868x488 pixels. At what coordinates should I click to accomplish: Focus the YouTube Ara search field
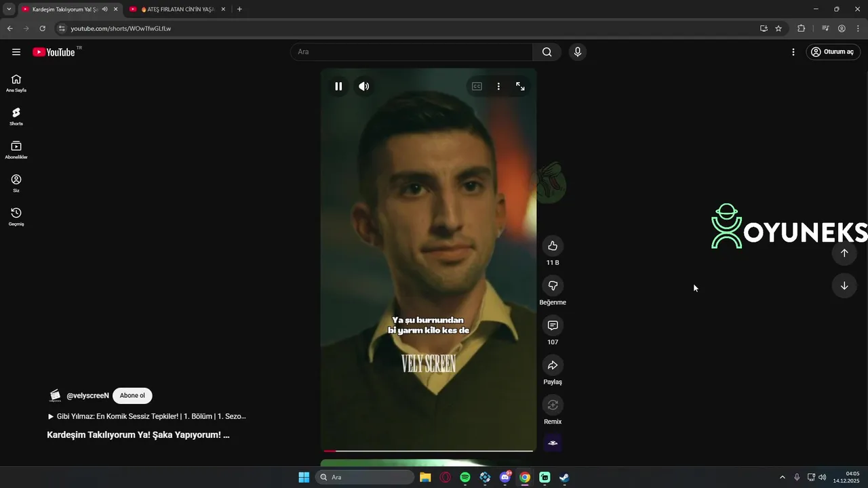click(x=412, y=52)
